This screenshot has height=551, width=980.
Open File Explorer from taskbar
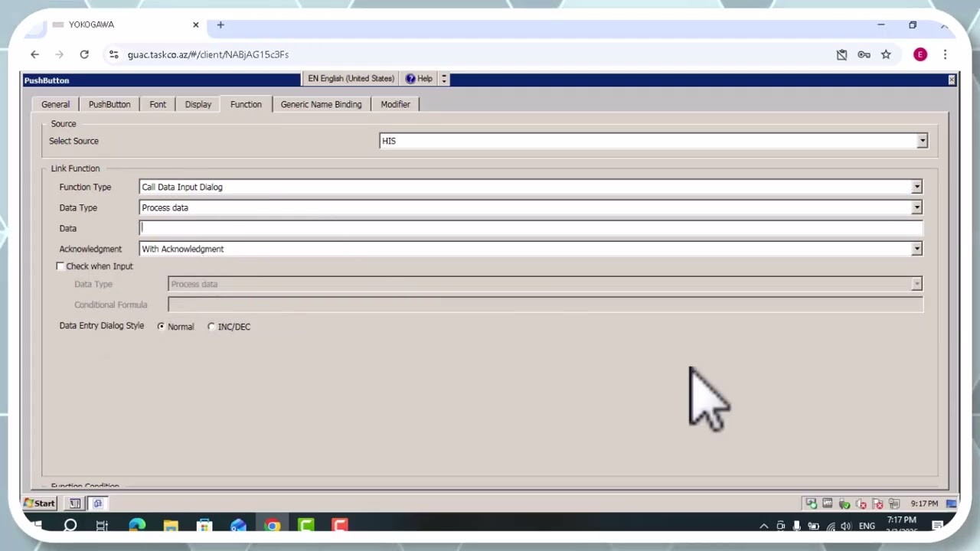tap(171, 526)
